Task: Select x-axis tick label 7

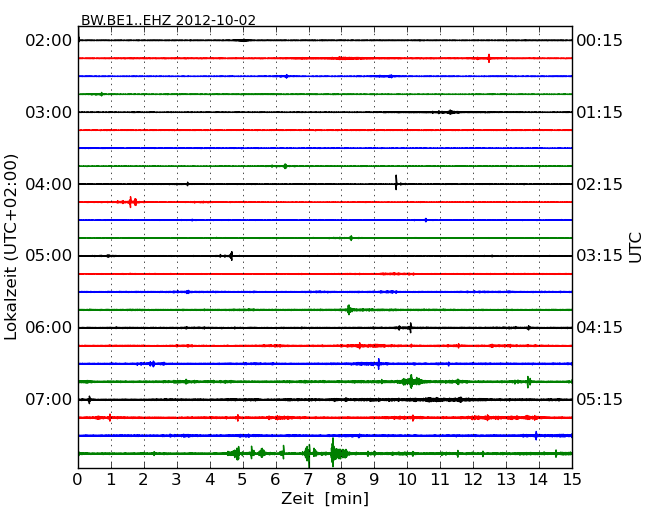Action: [x=308, y=480]
